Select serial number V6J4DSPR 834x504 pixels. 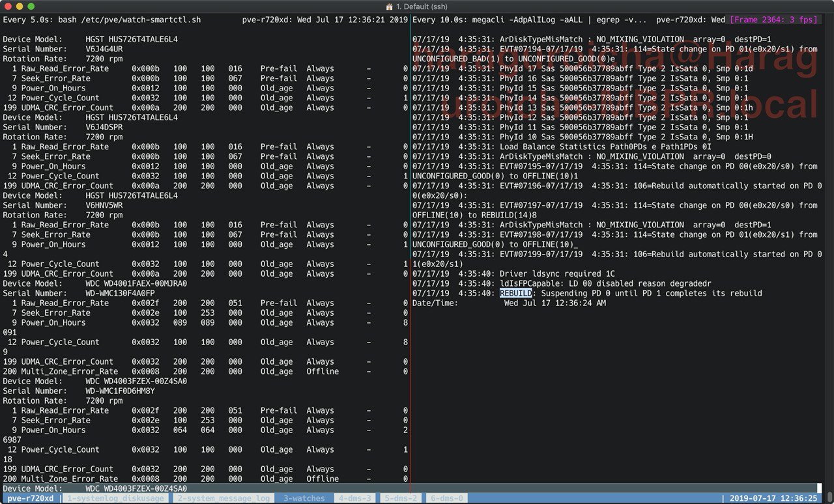tap(104, 127)
